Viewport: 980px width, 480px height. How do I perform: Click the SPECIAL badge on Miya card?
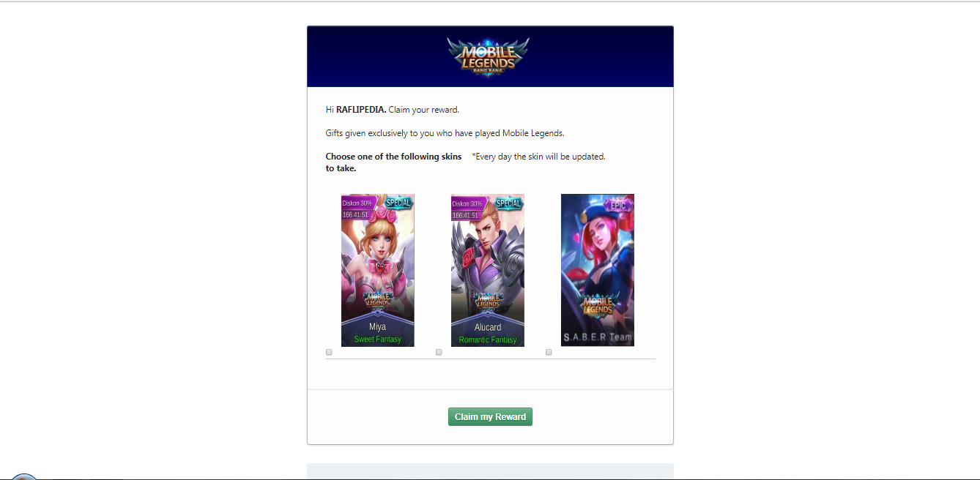point(398,203)
